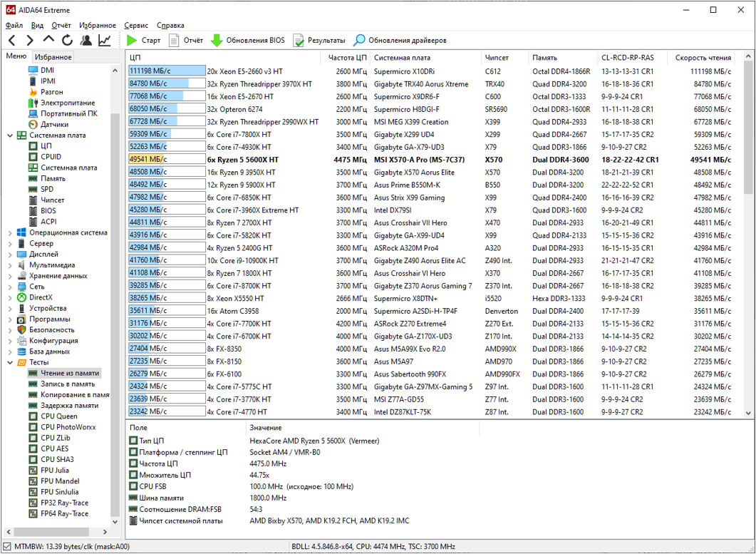Expand the Сервер tree node
The image size is (756, 554).
click(x=10, y=244)
